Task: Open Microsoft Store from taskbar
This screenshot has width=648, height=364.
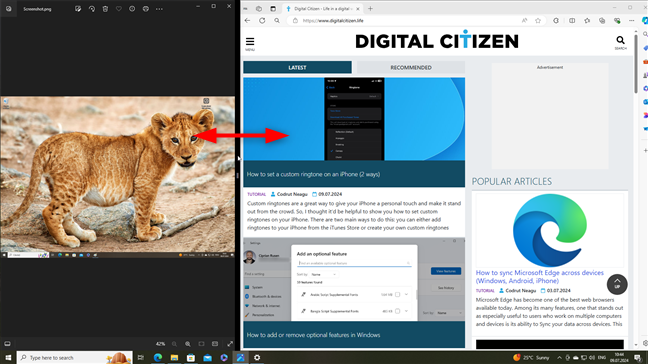Action: [191, 357]
